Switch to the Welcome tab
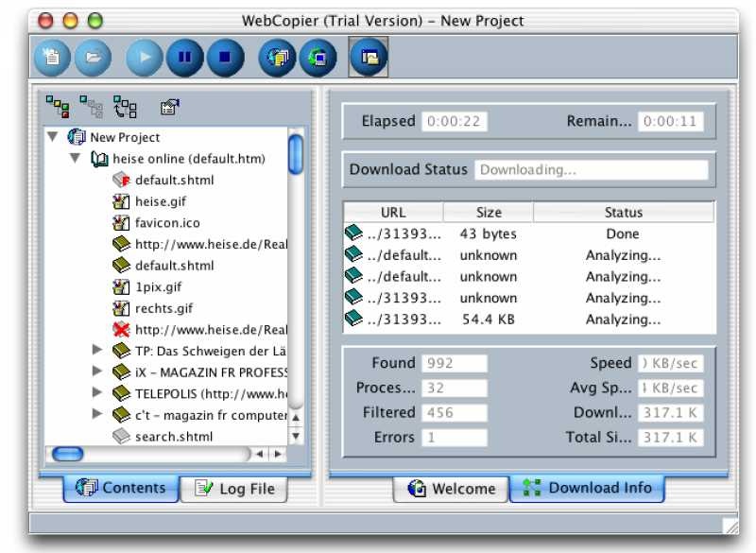Screen dimensions: 756x553 point(452,489)
